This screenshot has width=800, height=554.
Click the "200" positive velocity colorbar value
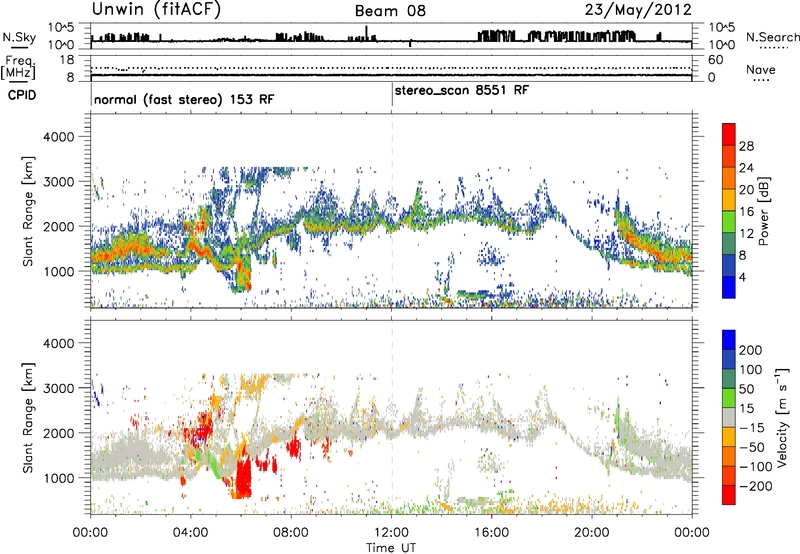[x=751, y=350]
